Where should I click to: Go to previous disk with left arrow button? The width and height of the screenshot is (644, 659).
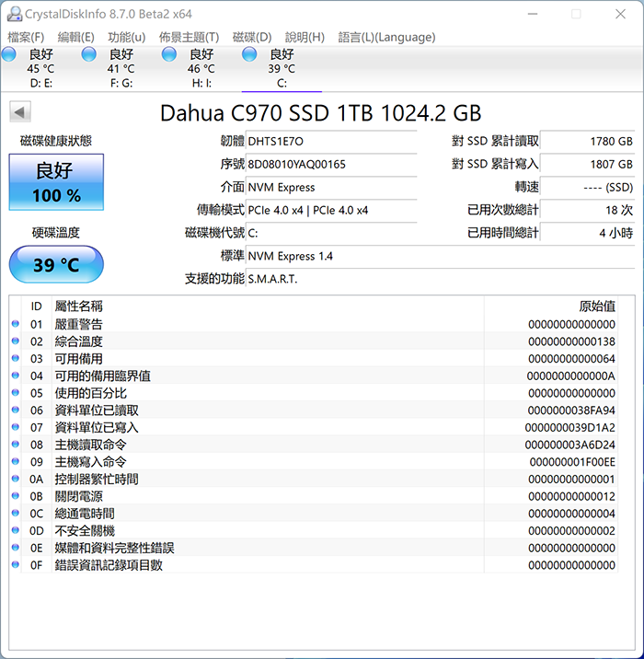[x=20, y=111]
